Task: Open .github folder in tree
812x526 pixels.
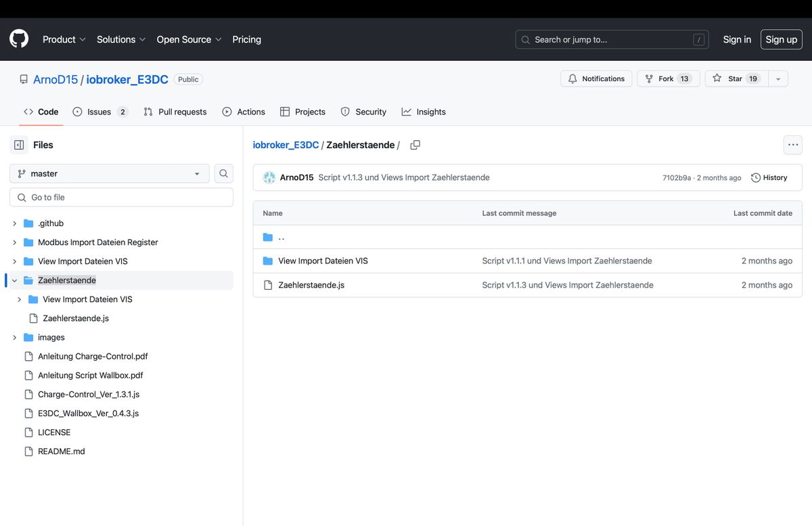Action: point(51,223)
